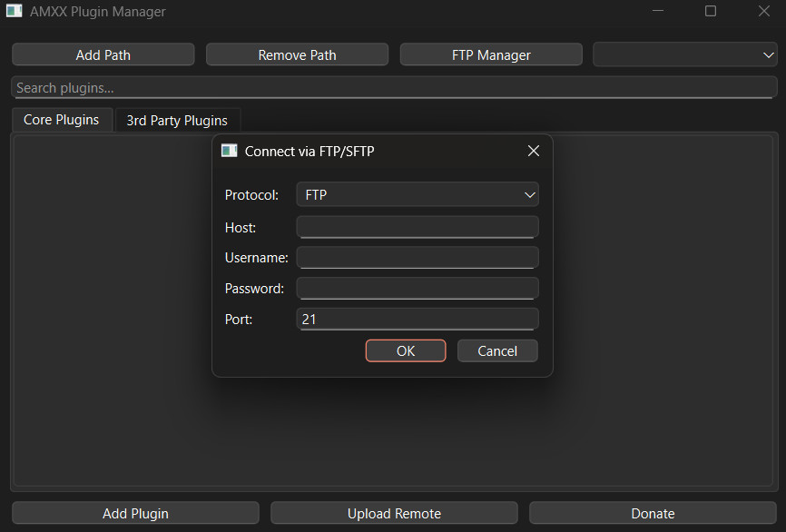Image resolution: width=786 pixels, height=532 pixels.
Task: Switch to the Core Plugins tab
Action: point(61,119)
